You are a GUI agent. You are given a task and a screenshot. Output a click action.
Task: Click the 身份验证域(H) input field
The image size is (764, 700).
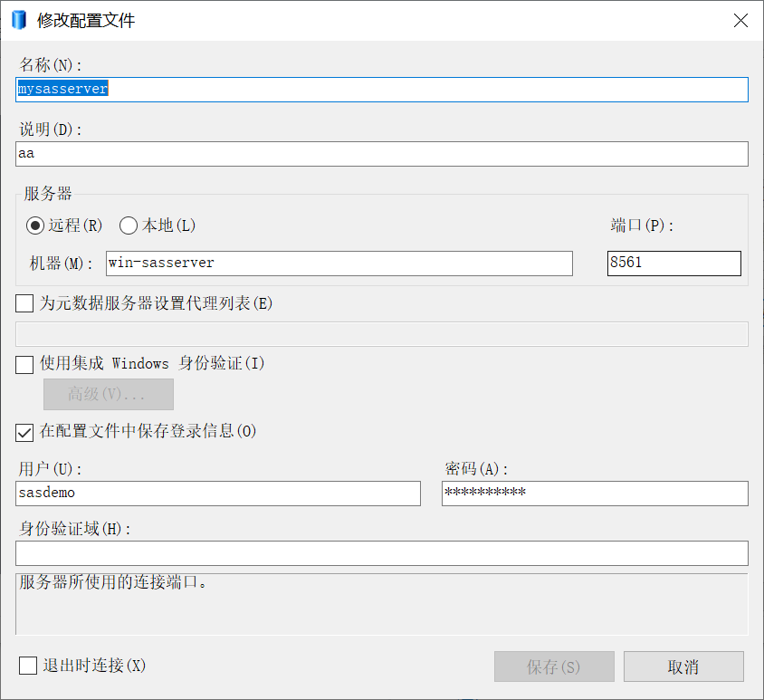[382, 553]
